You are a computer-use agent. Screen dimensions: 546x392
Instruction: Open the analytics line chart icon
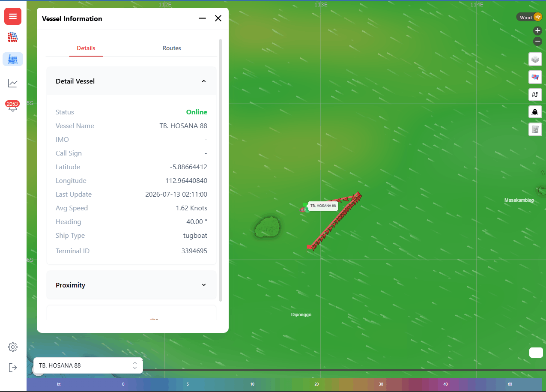coord(13,83)
